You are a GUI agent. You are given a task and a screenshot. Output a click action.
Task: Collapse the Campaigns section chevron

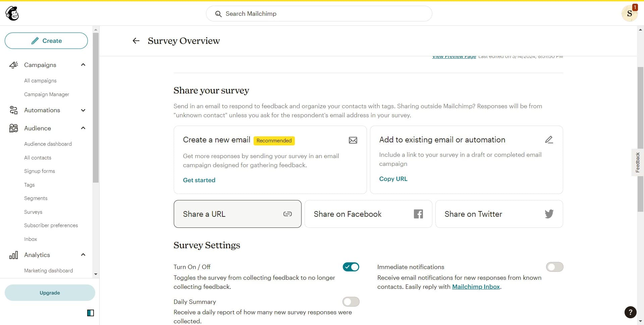83,65
